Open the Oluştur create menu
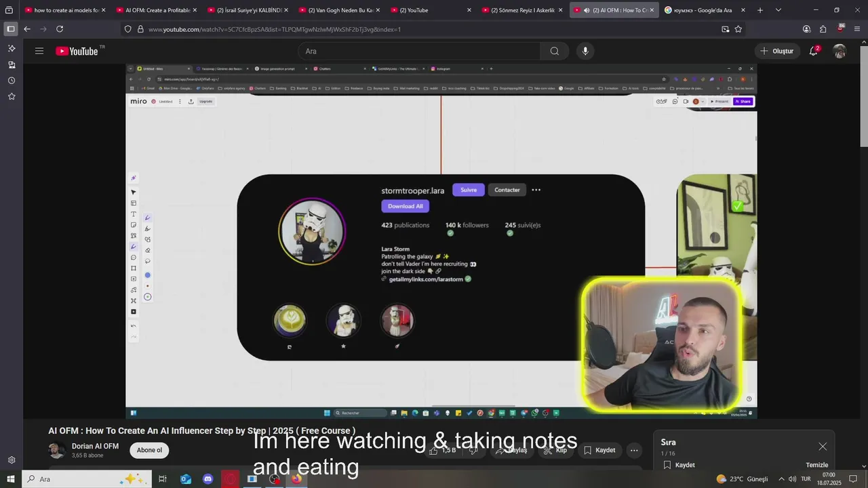 click(777, 51)
